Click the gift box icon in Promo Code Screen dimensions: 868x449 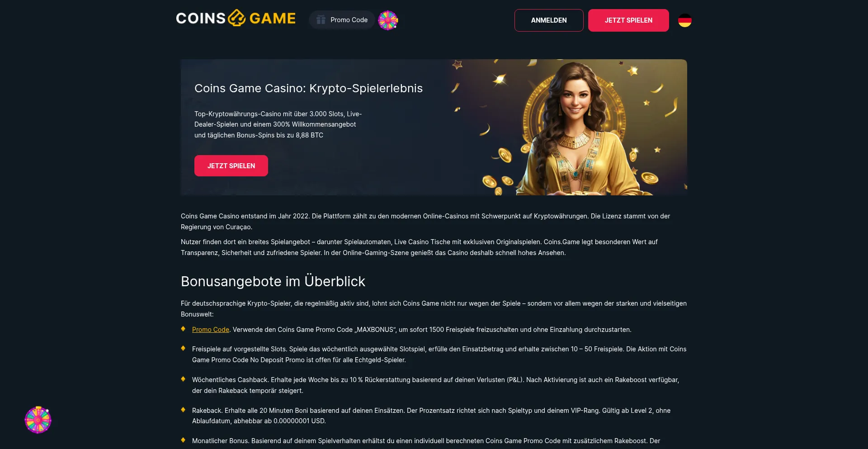(321, 20)
